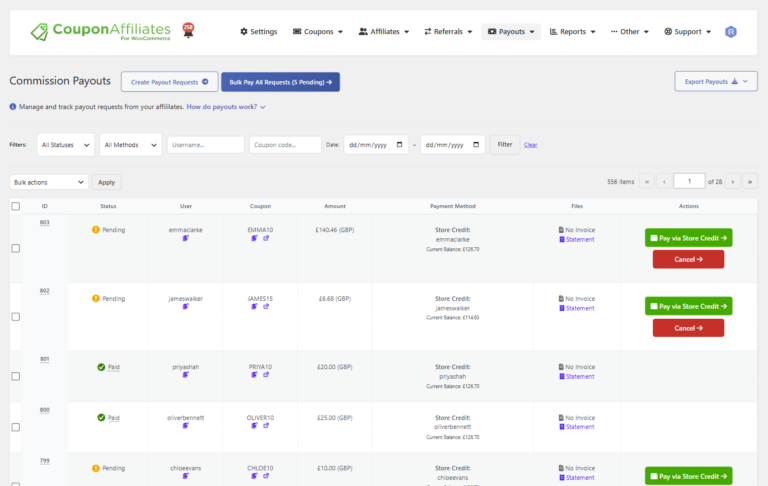Go to Settings in top navigation
Viewport: 768px width, 486px height.
tap(259, 32)
